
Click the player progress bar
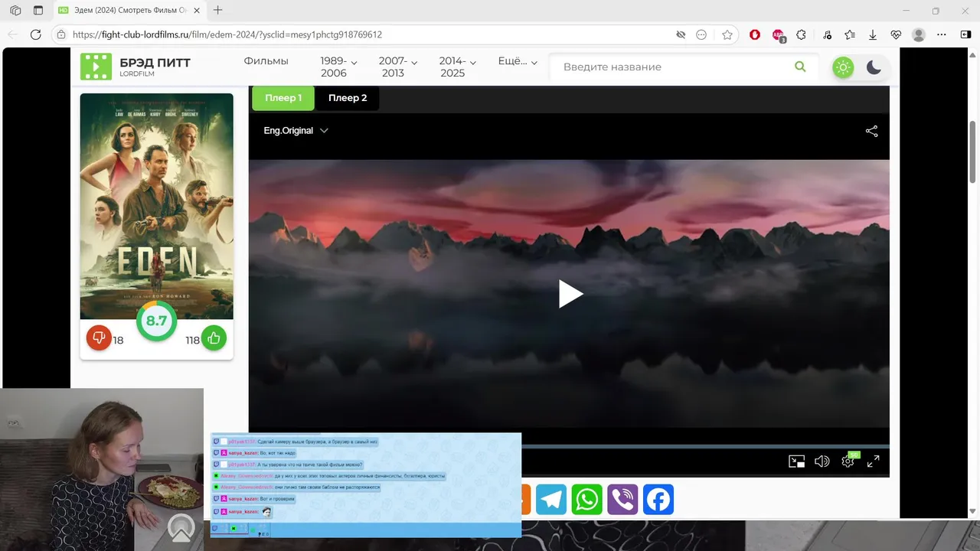pyautogui.click(x=705, y=446)
